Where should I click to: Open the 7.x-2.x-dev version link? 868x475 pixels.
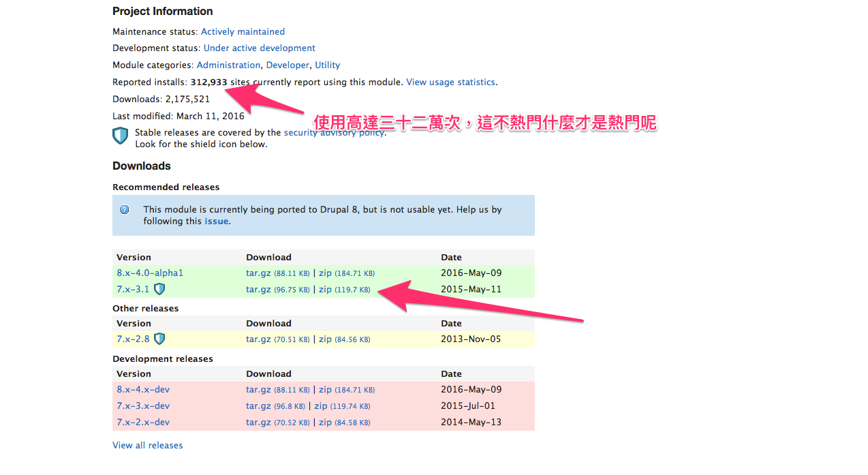point(143,423)
